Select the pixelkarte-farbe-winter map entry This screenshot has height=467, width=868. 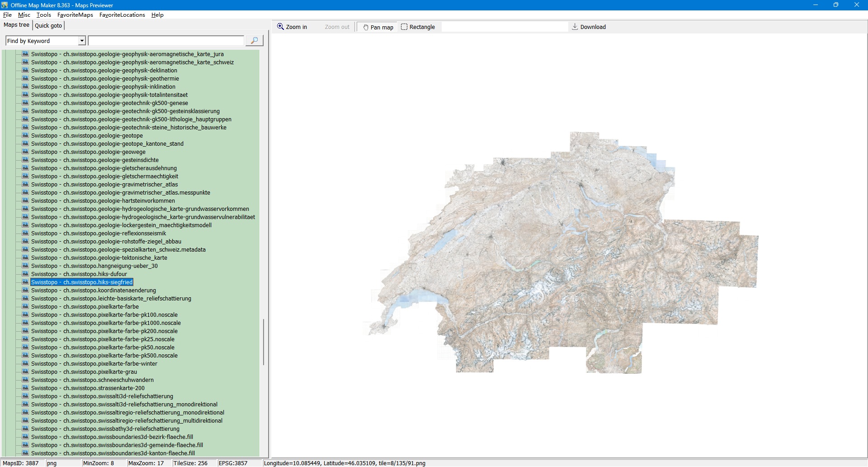coord(94,364)
